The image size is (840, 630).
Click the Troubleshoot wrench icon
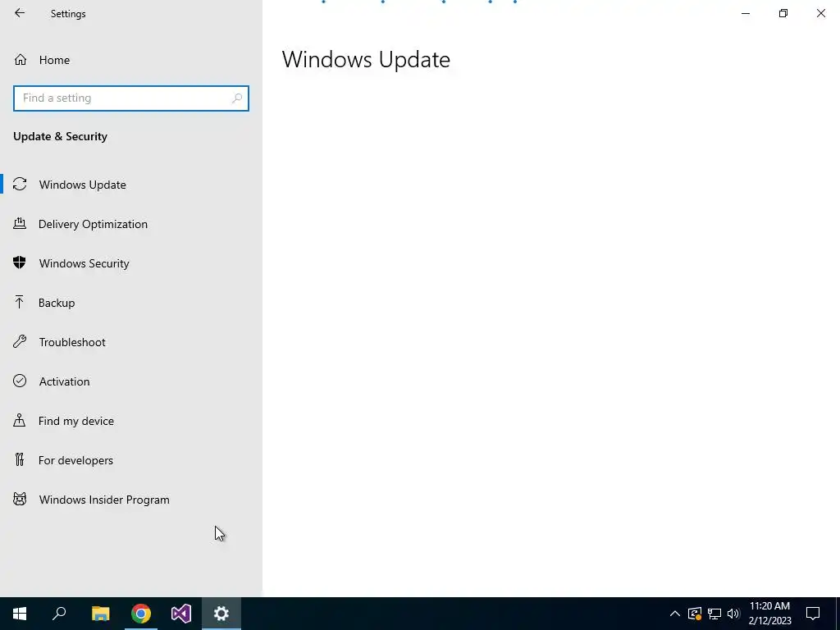coord(20,341)
